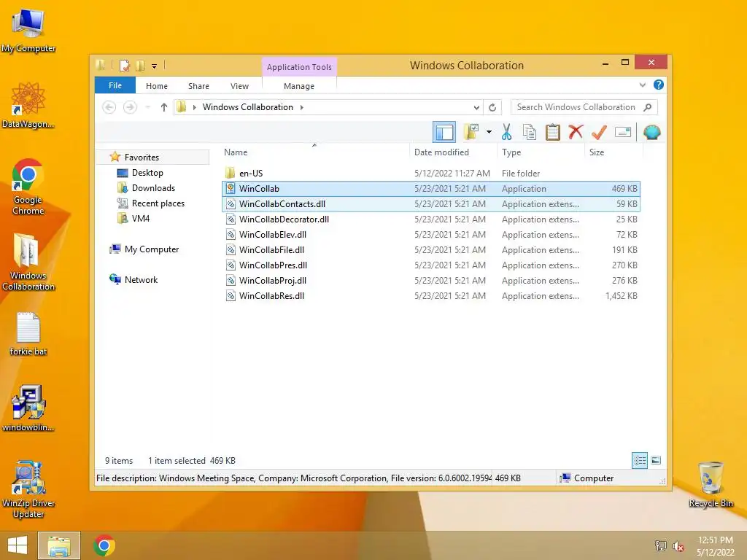Switch to details view in status bar
The image size is (747, 560).
[639, 460]
